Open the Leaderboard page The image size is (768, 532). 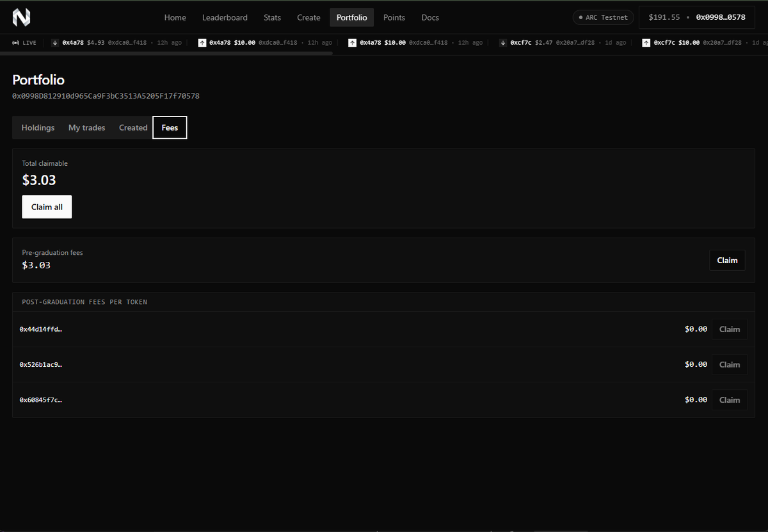225,17
